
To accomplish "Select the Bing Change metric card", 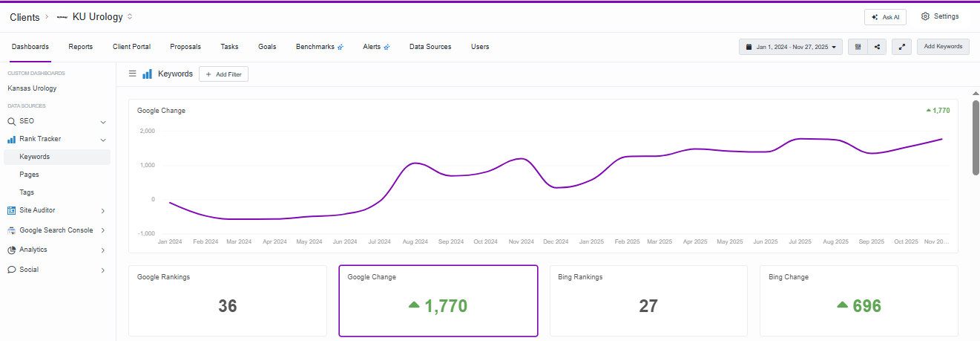I will click(x=858, y=301).
